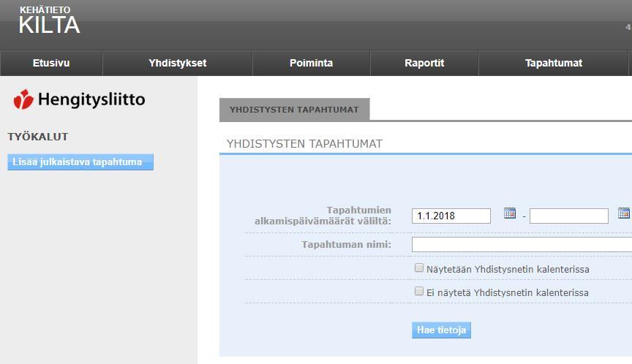
Task: Click Lisää julkaistava tapahtuma button
Action: pos(80,162)
